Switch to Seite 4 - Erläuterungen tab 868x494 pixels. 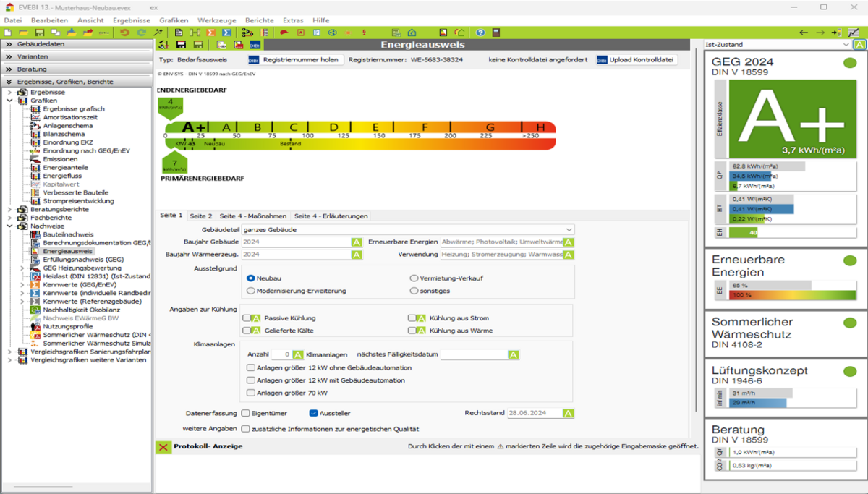[331, 216]
